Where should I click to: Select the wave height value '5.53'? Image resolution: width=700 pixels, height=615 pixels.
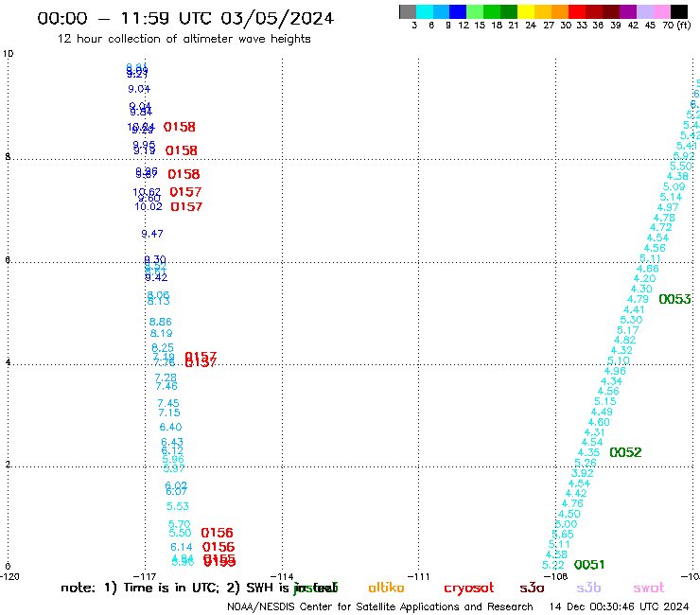[x=178, y=506]
